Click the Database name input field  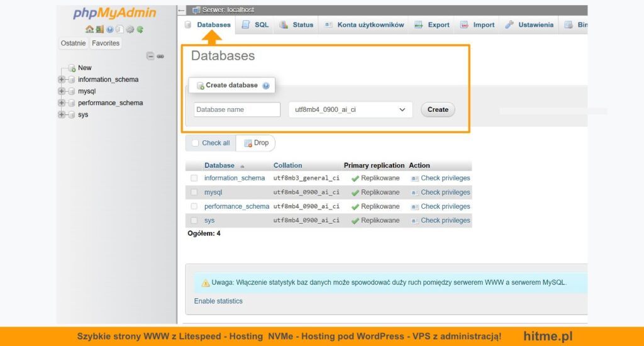pyautogui.click(x=237, y=109)
